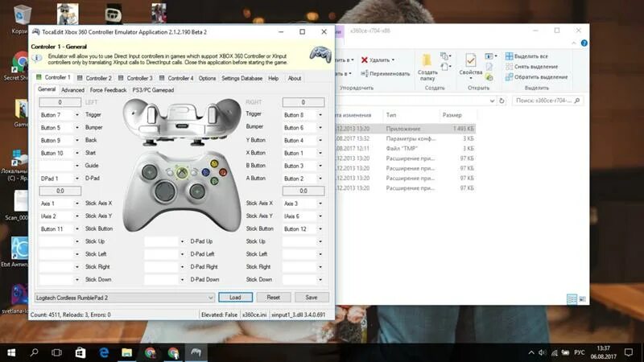Open the Options tab
Image resolution: width=644 pixels, height=362 pixels.
pyautogui.click(x=207, y=78)
